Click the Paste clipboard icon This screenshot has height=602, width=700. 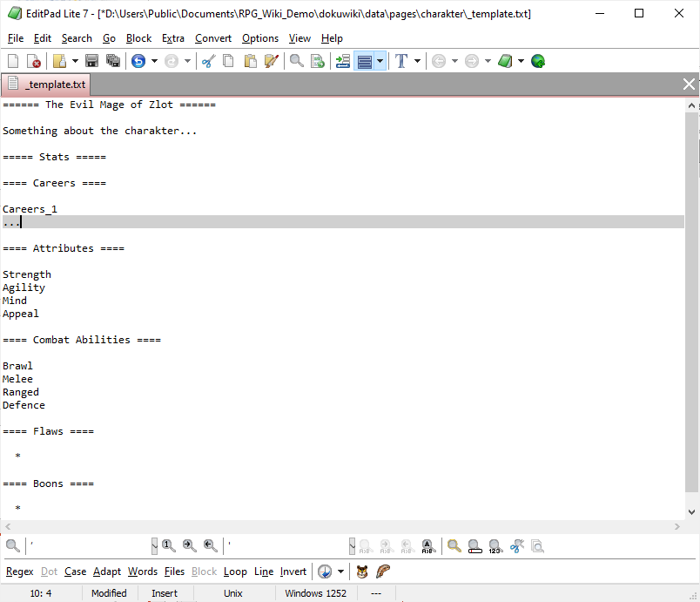pos(250,61)
